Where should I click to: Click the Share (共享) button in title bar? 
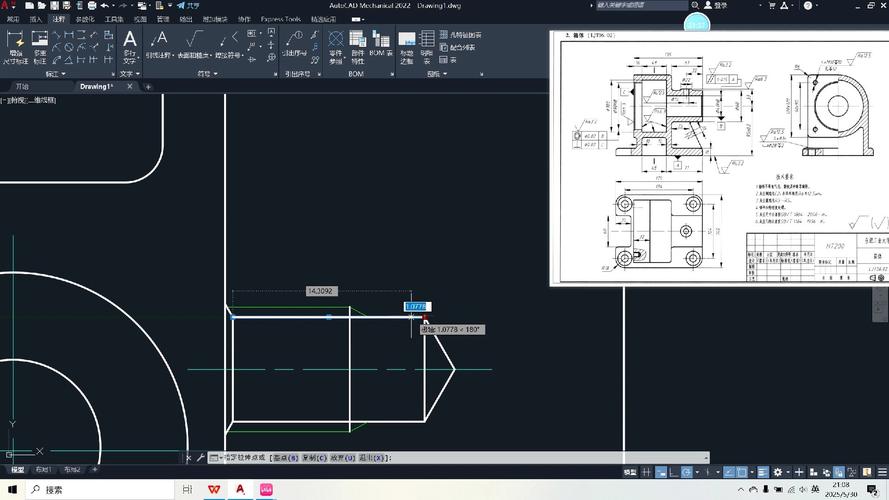[188, 6]
